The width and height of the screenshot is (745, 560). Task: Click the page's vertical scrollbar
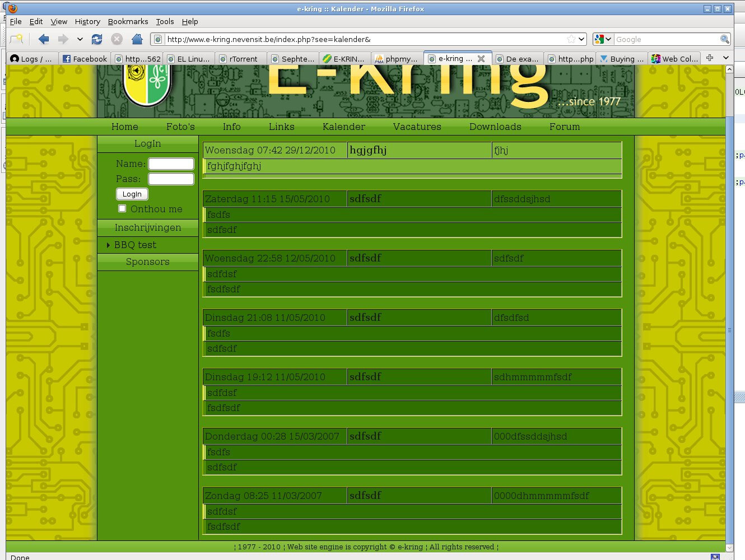click(729, 330)
